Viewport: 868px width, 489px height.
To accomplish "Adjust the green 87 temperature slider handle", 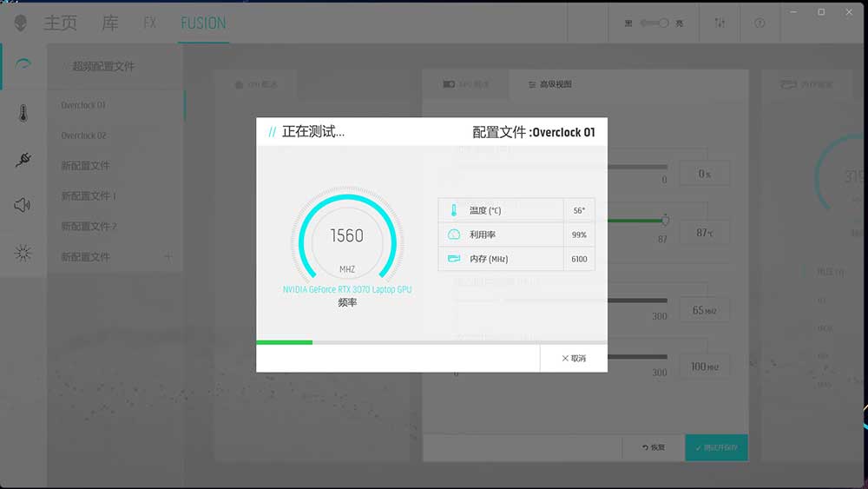I will click(x=665, y=221).
